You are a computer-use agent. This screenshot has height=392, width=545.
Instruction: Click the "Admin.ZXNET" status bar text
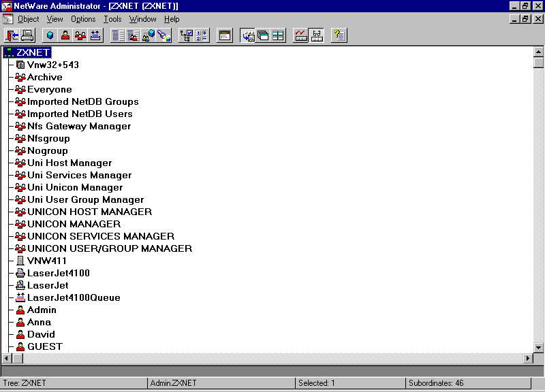point(173,383)
